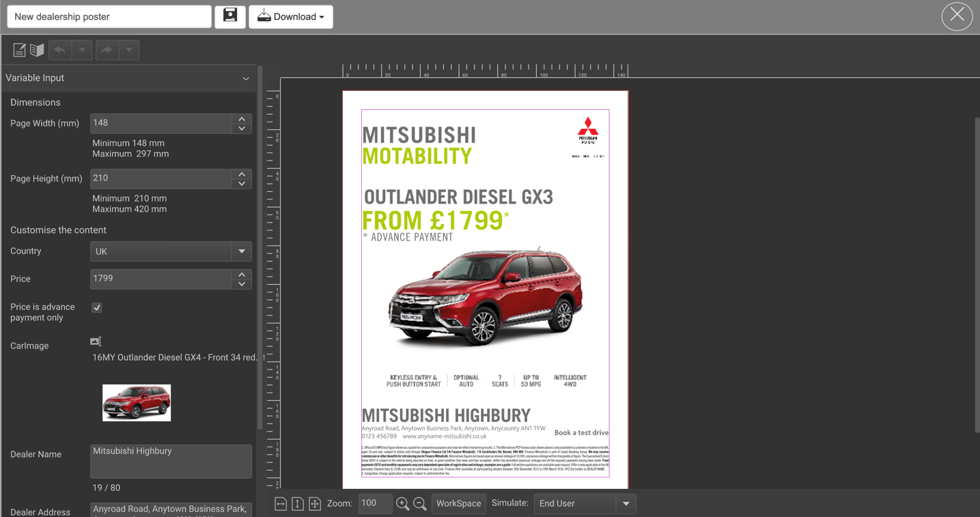The height and width of the screenshot is (517, 980).
Task: Click the red car image on poster
Action: pos(485,298)
